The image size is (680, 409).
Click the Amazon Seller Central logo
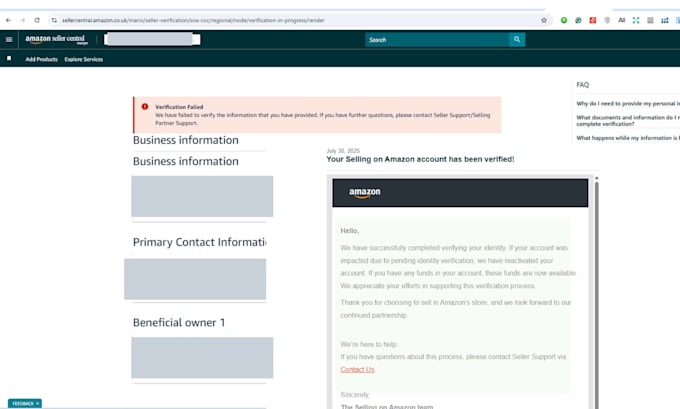point(56,39)
